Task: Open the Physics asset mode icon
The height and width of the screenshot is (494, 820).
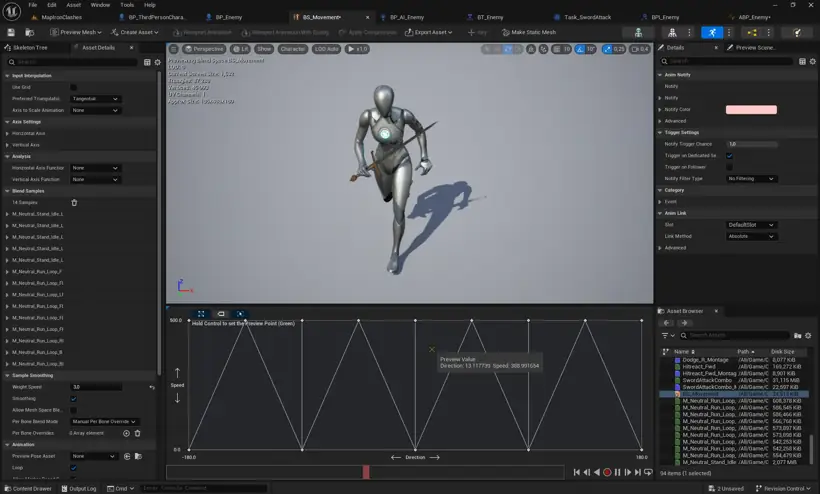Action: click(x=797, y=32)
